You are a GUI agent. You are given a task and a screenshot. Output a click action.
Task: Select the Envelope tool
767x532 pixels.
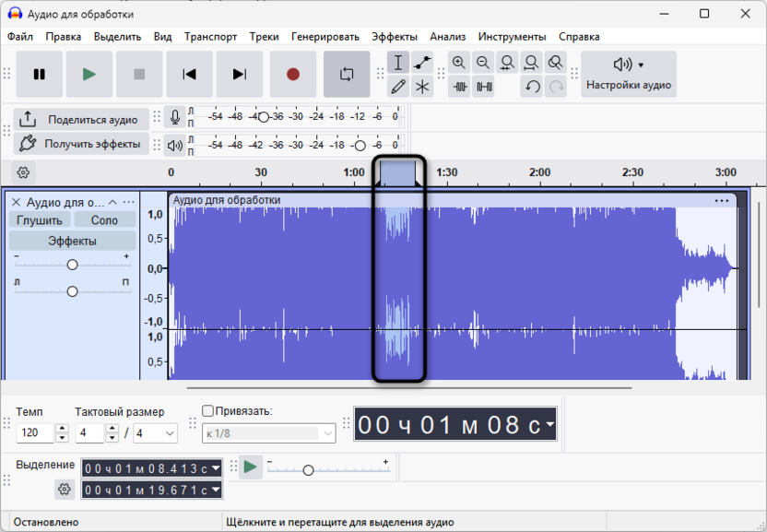pyautogui.click(x=420, y=62)
